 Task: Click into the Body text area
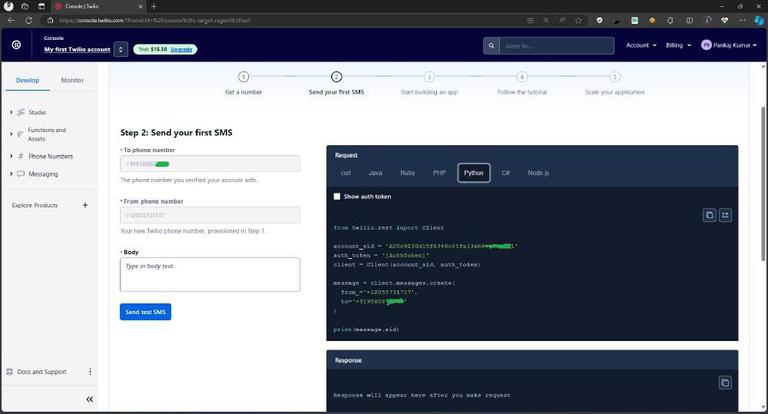[210, 274]
